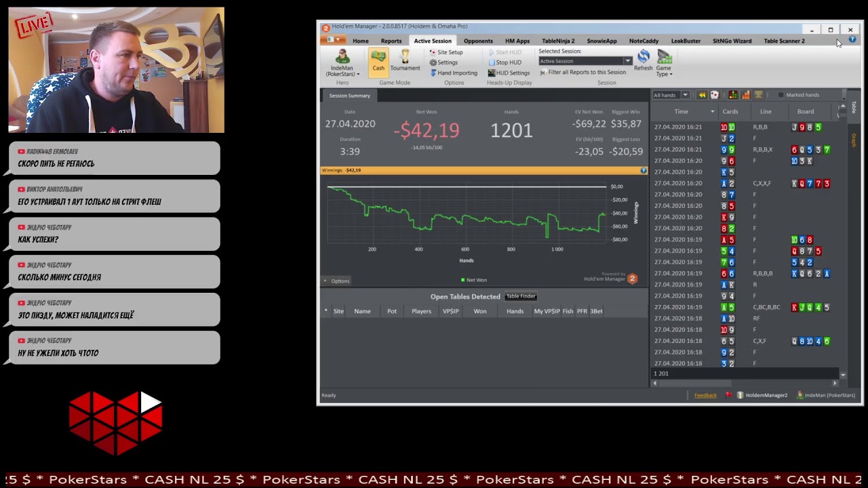
Task: Click HoldemManager2 database status item
Action: [x=762, y=395]
